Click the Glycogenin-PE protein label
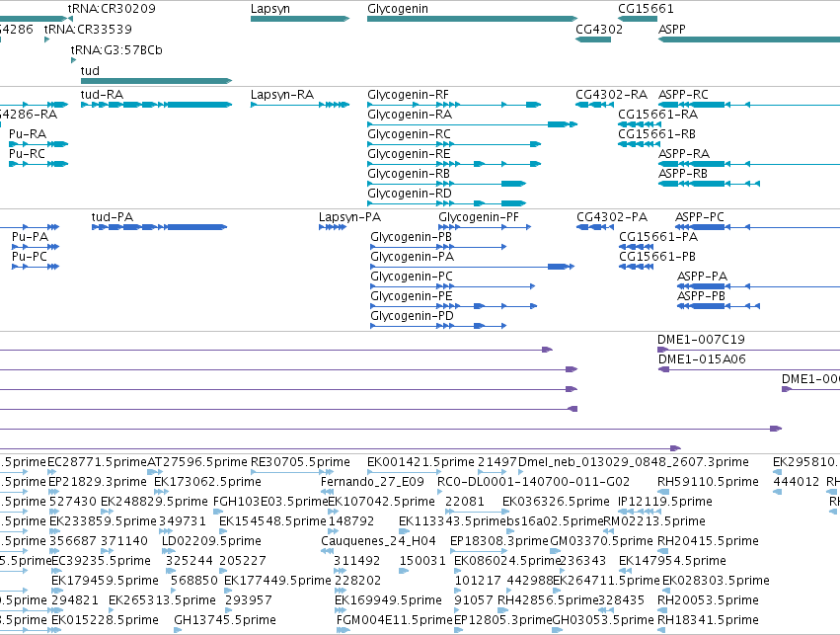This screenshot has height=635, width=840. pos(412,296)
